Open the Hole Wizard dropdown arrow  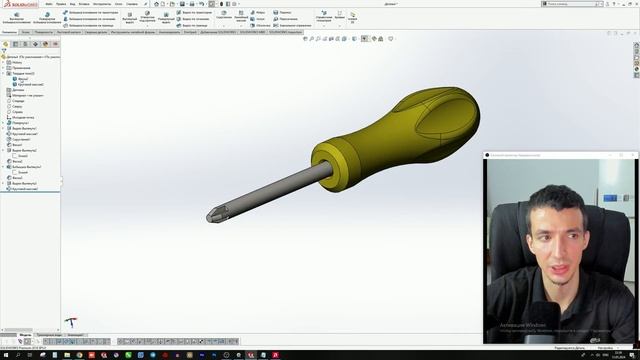pyautogui.click(x=147, y=26)
